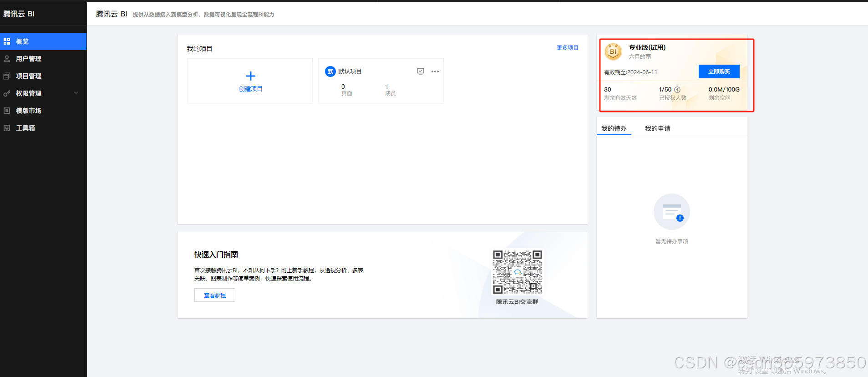The image size is (868, 377).
Task: Click the 六月的雨 account name
Action: click(x=640, y=57)
